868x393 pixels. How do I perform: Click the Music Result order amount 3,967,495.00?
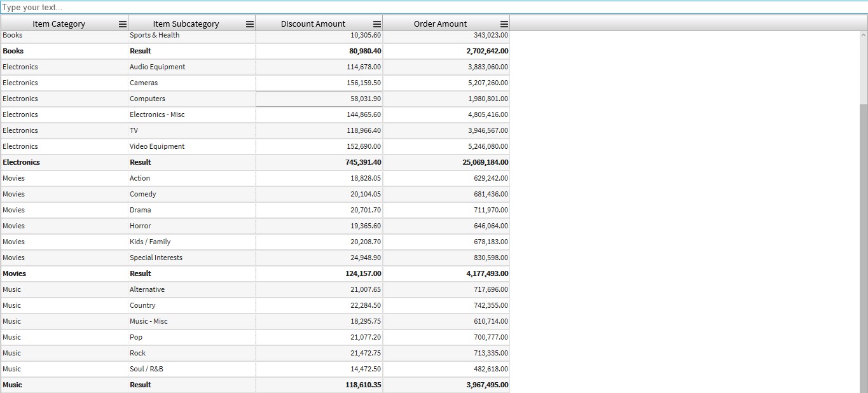(487, 385)
